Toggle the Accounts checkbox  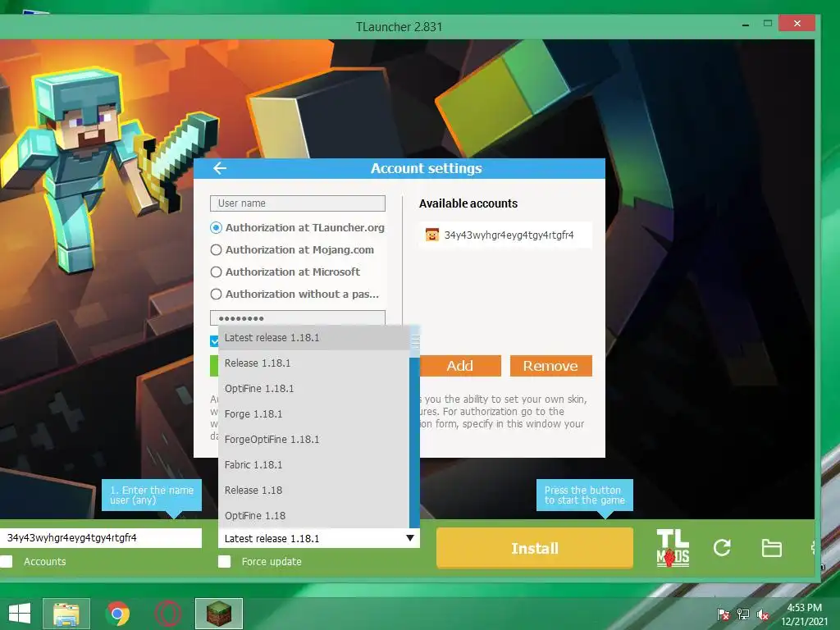7,561
